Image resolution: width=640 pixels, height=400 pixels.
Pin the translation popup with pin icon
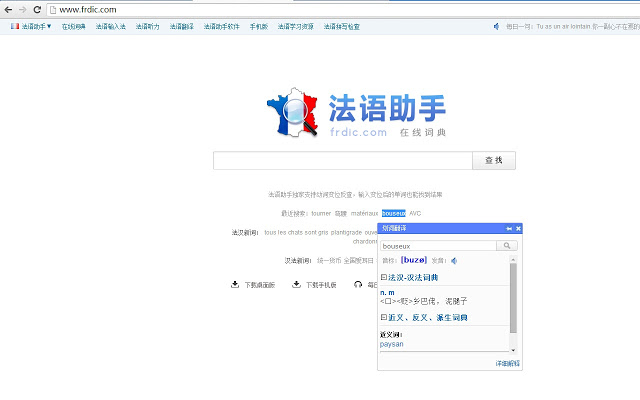click(509, 229)
